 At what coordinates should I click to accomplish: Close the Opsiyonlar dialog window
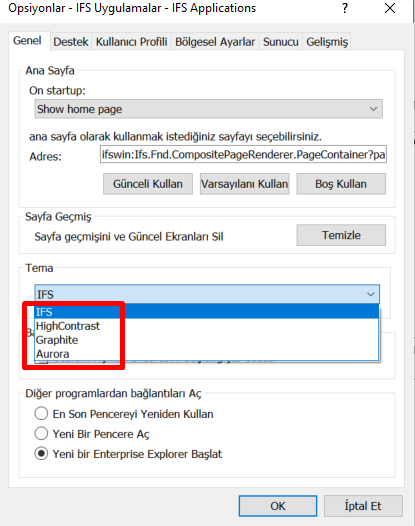[390, 8]
